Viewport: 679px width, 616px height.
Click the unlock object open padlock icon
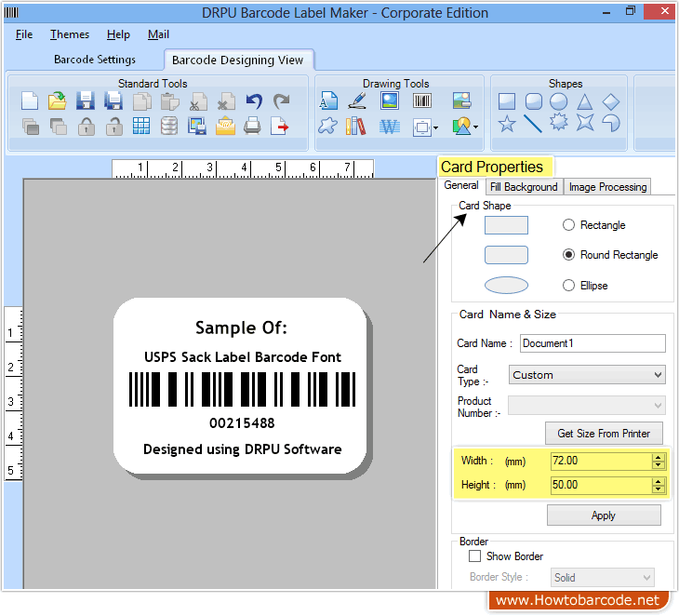point(113,127)
